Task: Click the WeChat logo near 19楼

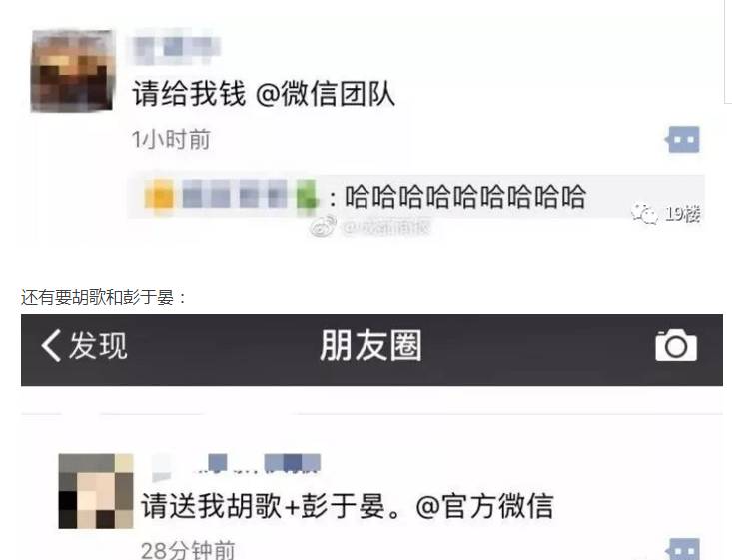Action: (x=644, y=214)
